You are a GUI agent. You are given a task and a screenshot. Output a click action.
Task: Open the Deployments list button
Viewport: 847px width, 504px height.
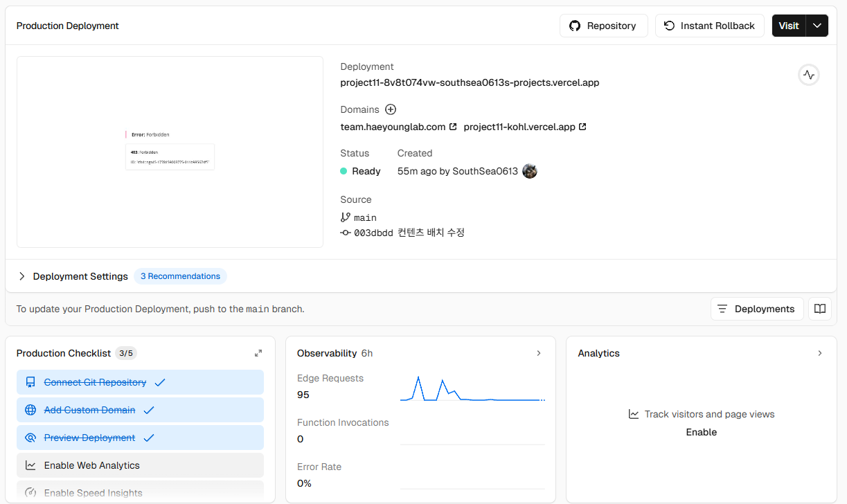pos(757,309)
